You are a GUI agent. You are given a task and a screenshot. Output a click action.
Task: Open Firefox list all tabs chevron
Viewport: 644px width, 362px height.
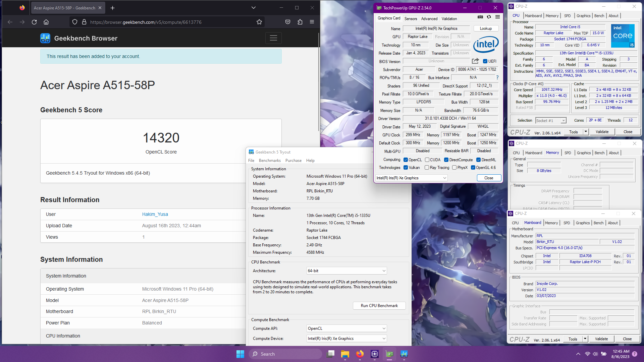(x=254, y=8)
